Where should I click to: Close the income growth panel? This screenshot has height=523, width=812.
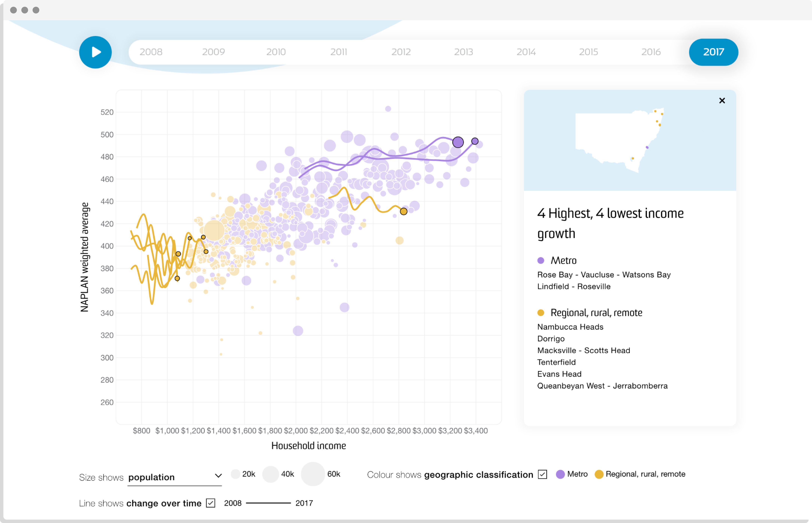pos(722,100)
